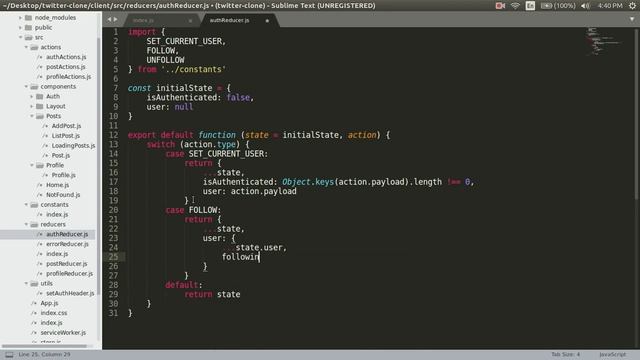Screen dimensions: 640x360
Task: Click the file icon beside Home.js
Action: [x=40, y=185]
